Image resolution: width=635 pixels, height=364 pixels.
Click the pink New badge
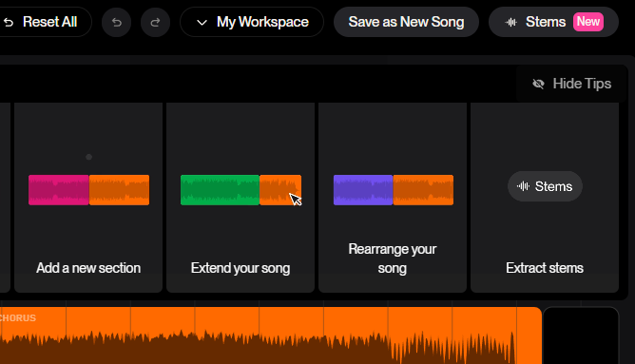coord(588,22)
